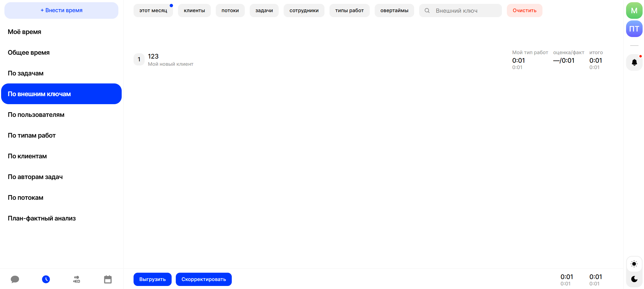
Task: Click the search magnifier icon
Action: click(x=427, y=10)
